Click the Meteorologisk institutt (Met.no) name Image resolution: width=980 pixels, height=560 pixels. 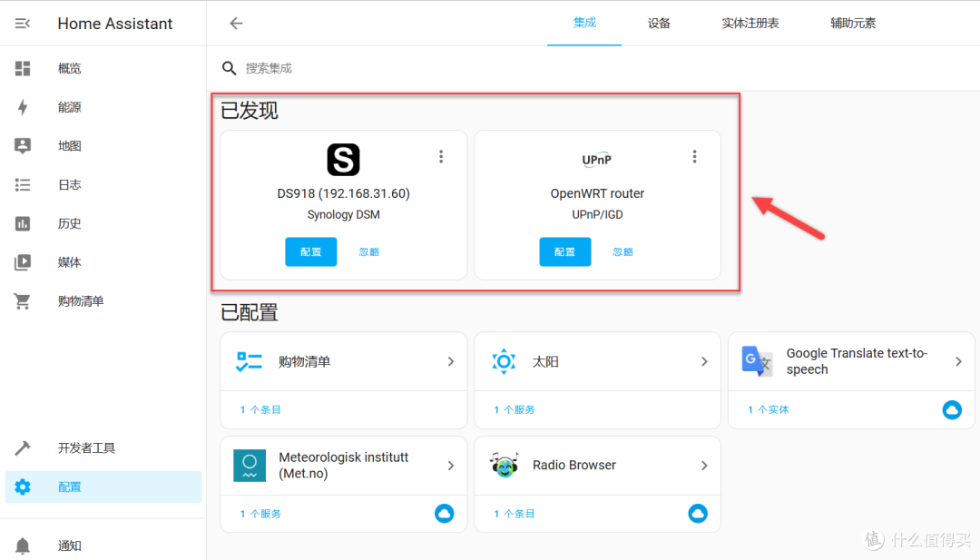click(343, 466)
